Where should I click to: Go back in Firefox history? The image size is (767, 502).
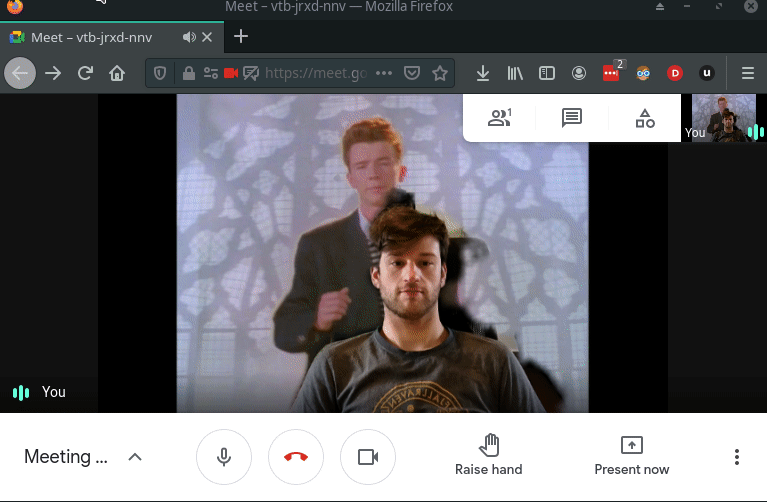[20, 73]
